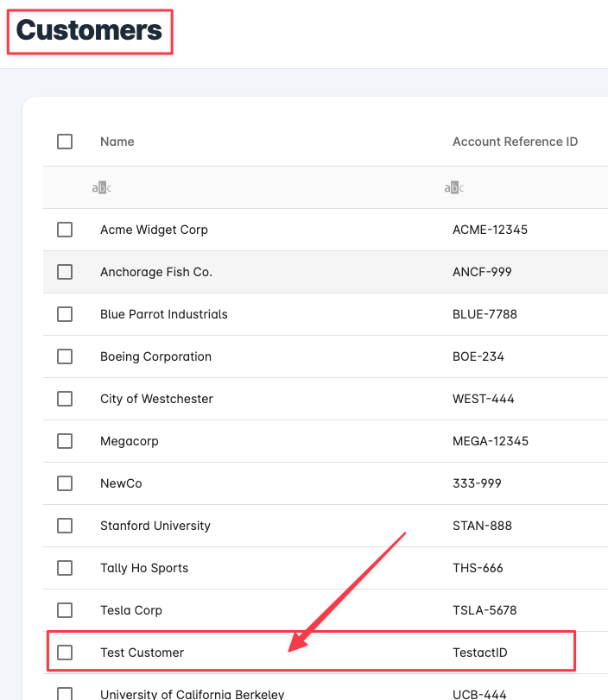The width and height of the screenshot is (608, 700).
Task: Click the NewCo customer name
Action: [121, 483]
